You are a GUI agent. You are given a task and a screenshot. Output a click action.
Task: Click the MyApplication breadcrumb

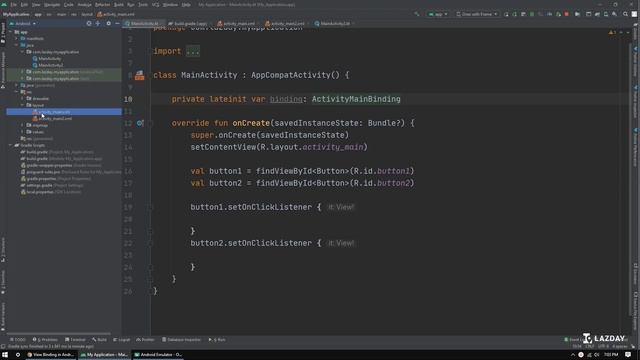[16, 14]
